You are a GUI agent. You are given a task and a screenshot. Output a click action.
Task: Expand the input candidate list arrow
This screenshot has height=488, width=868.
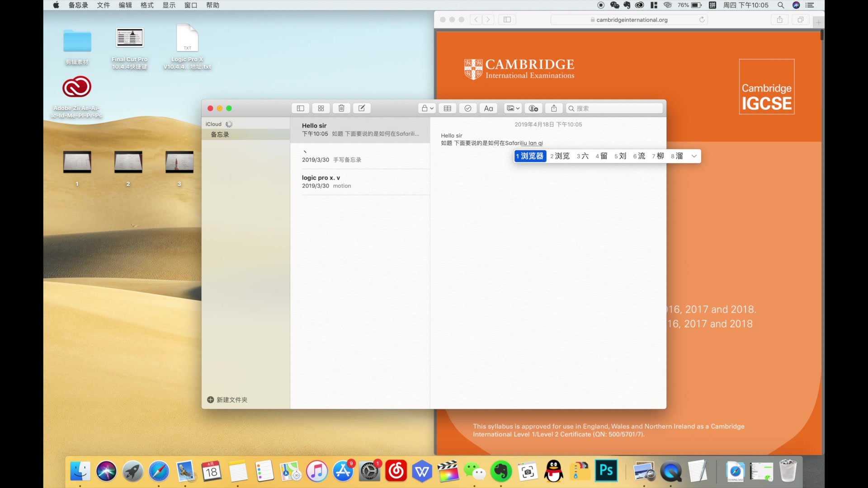[x=694, y=156]
